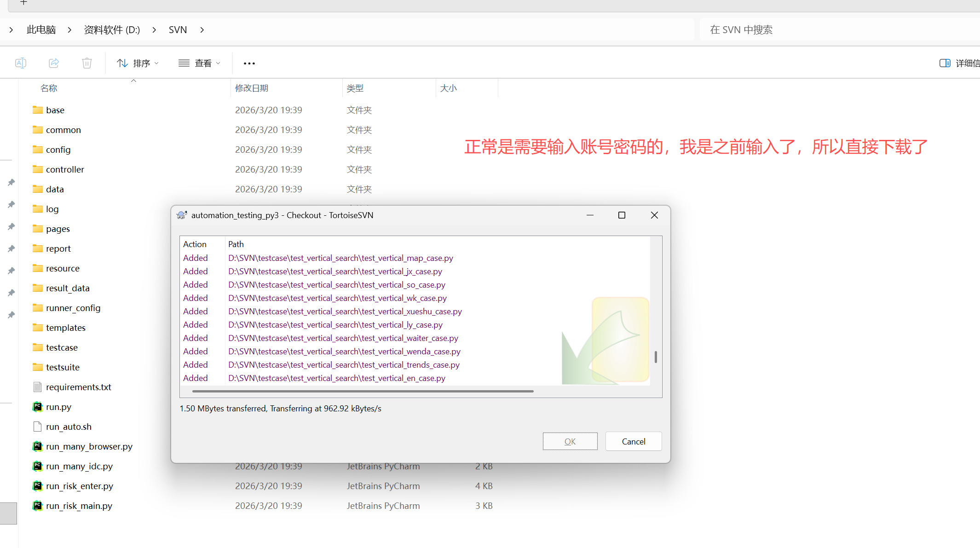
Task: Click the requirements.txt file icon
Action: pyautogui.click(x=38, y=387)
